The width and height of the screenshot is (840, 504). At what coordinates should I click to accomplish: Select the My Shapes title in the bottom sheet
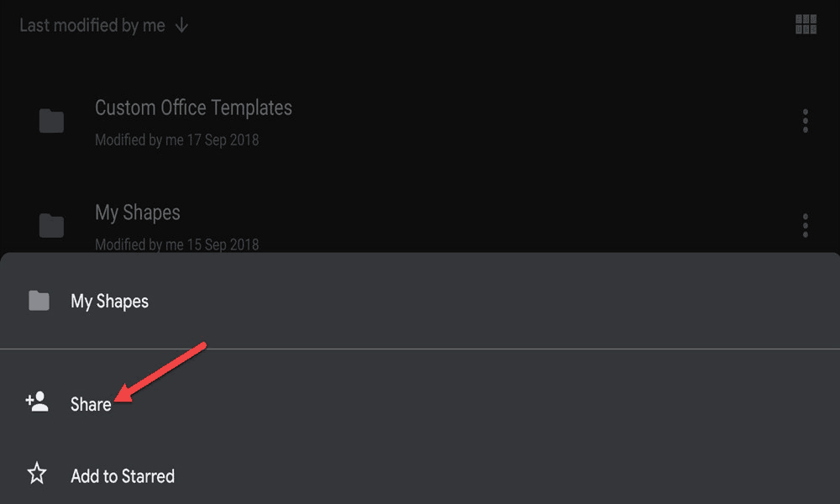tap(109, 301)
